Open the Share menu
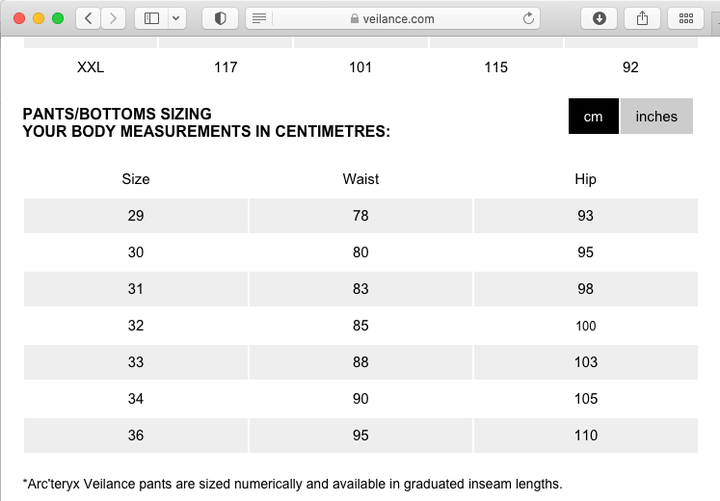The height and width of the screenshot is (501, 720). (x=642, y=19)
